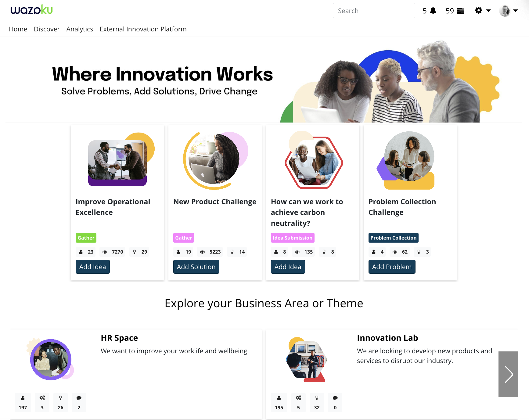
Task: Click the Add Problem button
Action: [392, 267]
